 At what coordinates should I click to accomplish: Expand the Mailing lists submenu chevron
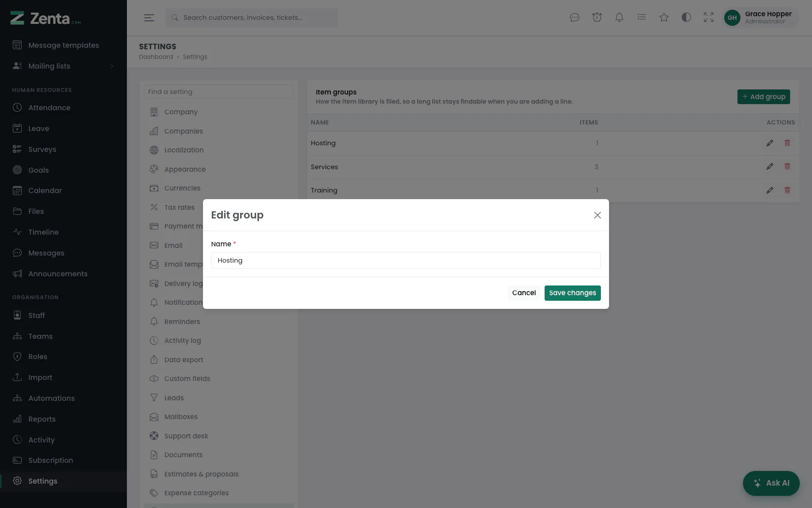tap(112, 66)
